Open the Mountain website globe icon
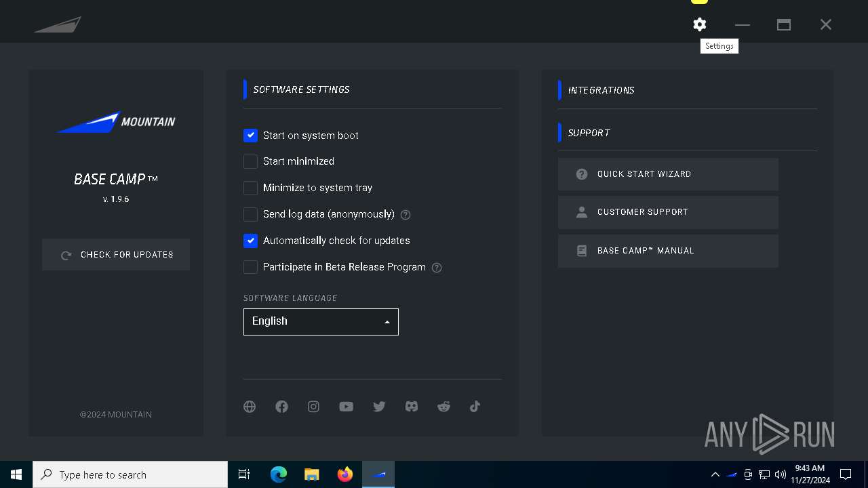This screenshot has height=488, width=868. coord(250,407)
